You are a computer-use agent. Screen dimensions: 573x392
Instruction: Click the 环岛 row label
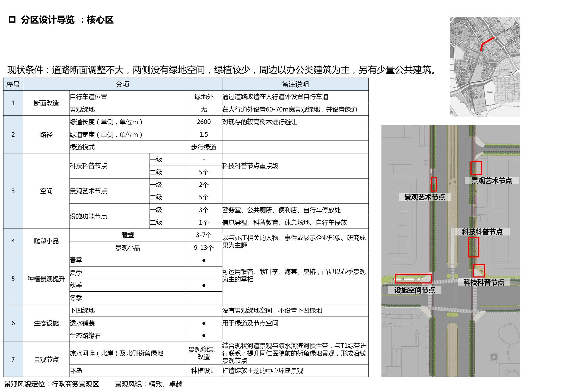76,371
